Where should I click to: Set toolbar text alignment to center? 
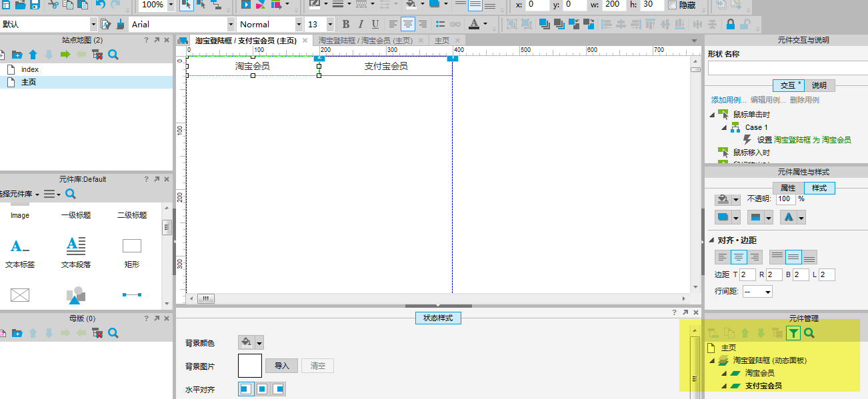click(x=407, y=24)
